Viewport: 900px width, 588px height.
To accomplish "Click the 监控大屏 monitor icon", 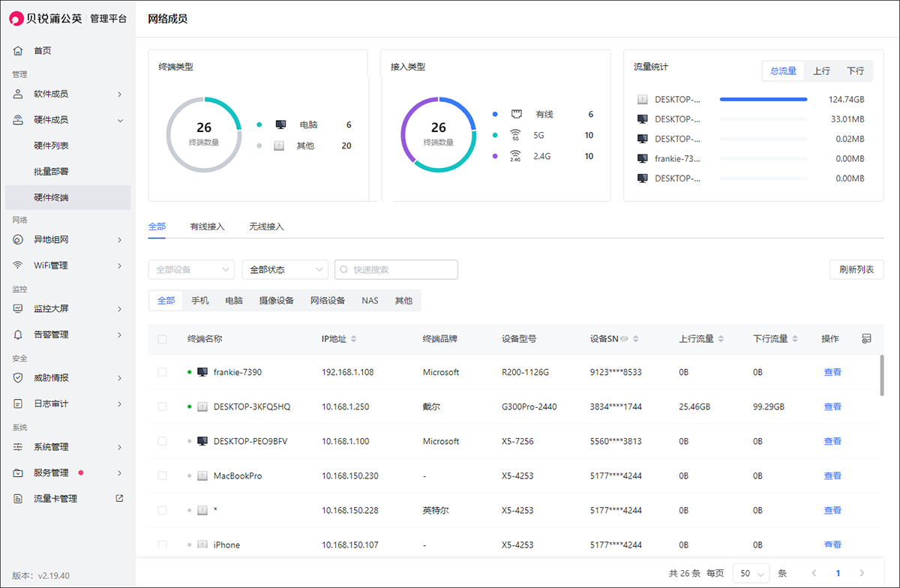I will (18, 309).
